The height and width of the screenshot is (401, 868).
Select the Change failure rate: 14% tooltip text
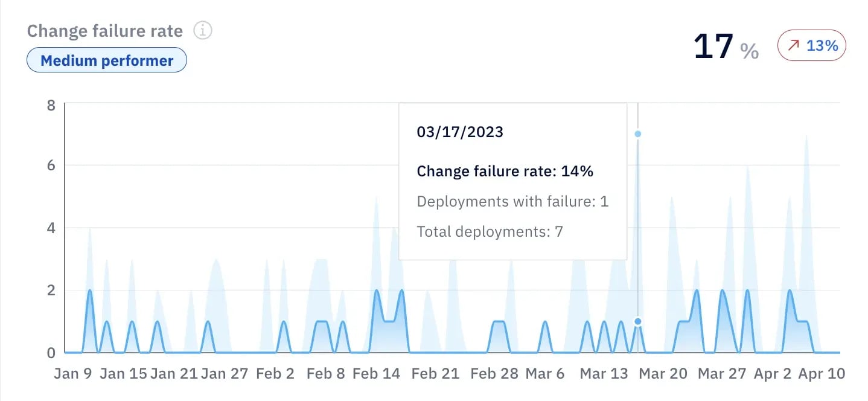click(505, 171)
